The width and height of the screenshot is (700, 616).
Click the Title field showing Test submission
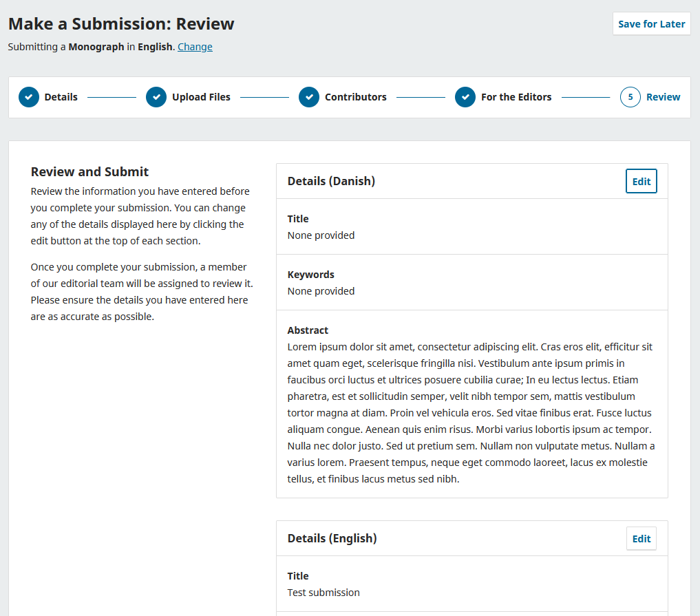(x=324, y=592)
